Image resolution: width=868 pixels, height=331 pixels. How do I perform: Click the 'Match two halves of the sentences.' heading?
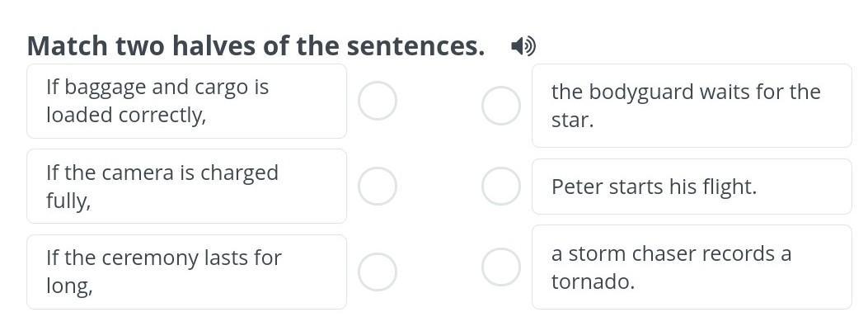(256, 46)
